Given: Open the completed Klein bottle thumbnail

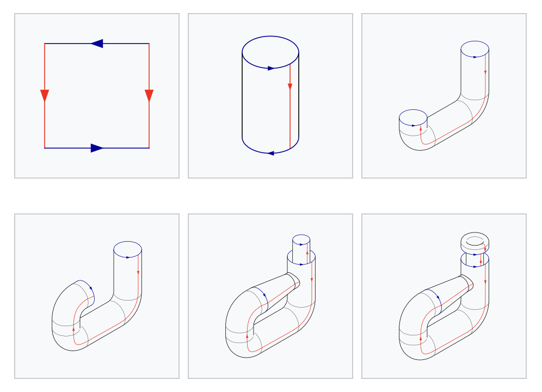Looking at the screenshot, I should click(x=444, y=296).
